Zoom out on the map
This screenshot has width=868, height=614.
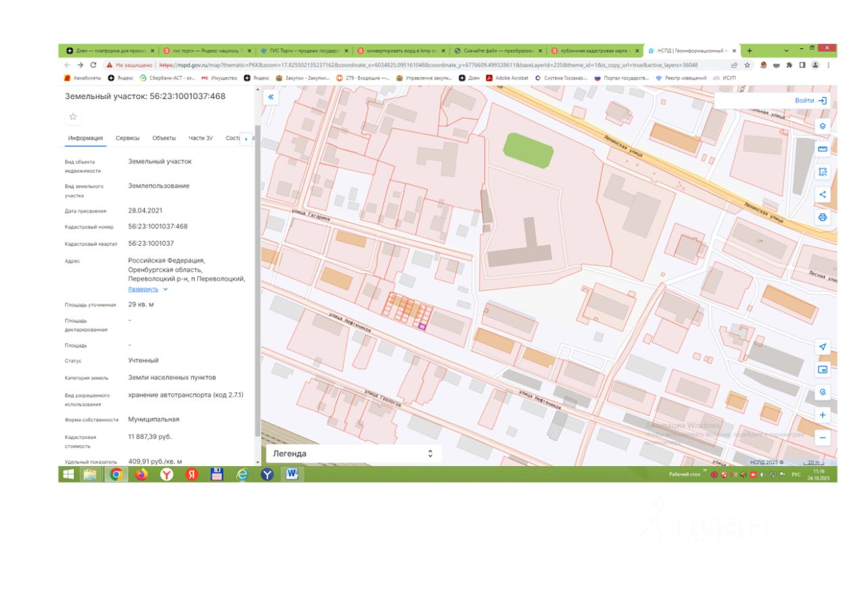[823, 438]
